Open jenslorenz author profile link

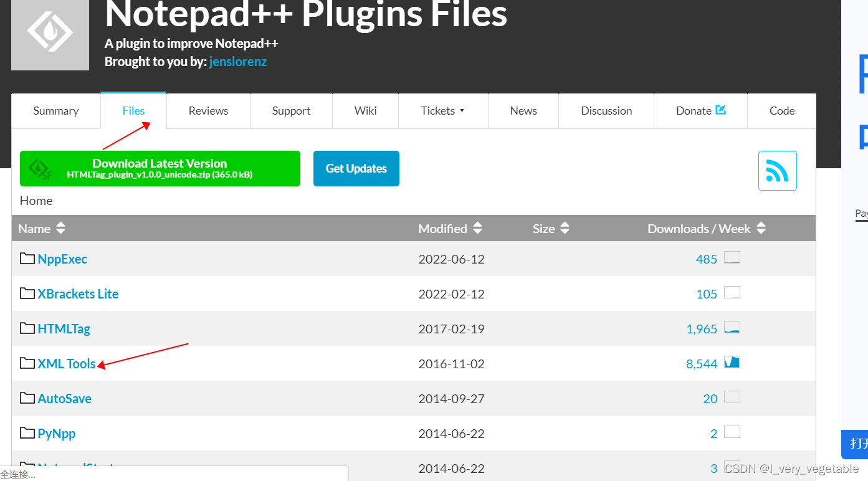238,62
